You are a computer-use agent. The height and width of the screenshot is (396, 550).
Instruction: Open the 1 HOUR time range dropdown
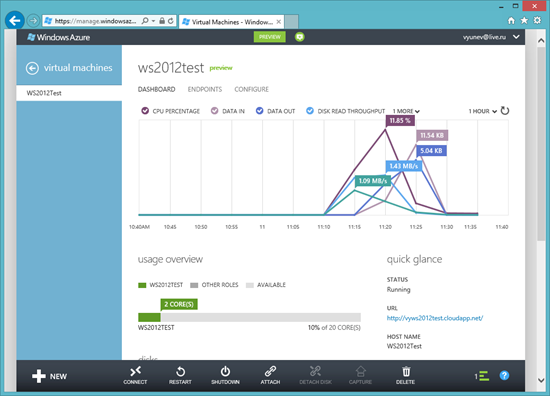(483, 111)
